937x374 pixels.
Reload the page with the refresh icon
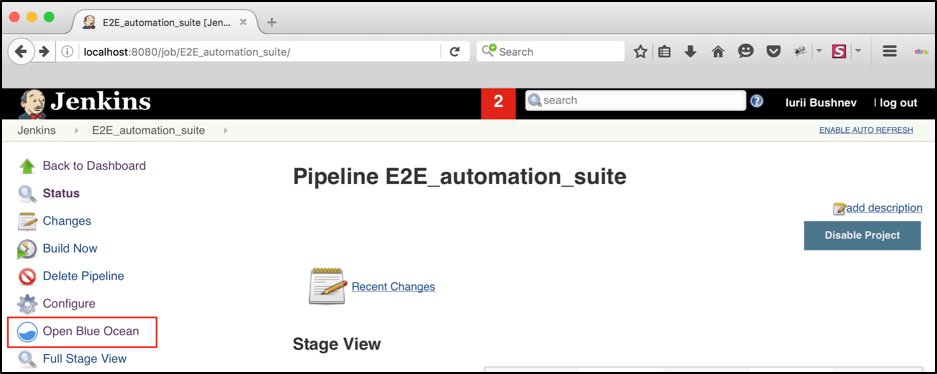pyautogui.click(x=455, y=52)
